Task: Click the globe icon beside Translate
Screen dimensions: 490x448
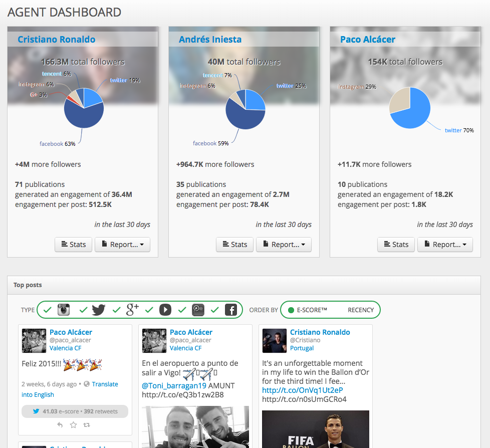Action: coord(87,384)
